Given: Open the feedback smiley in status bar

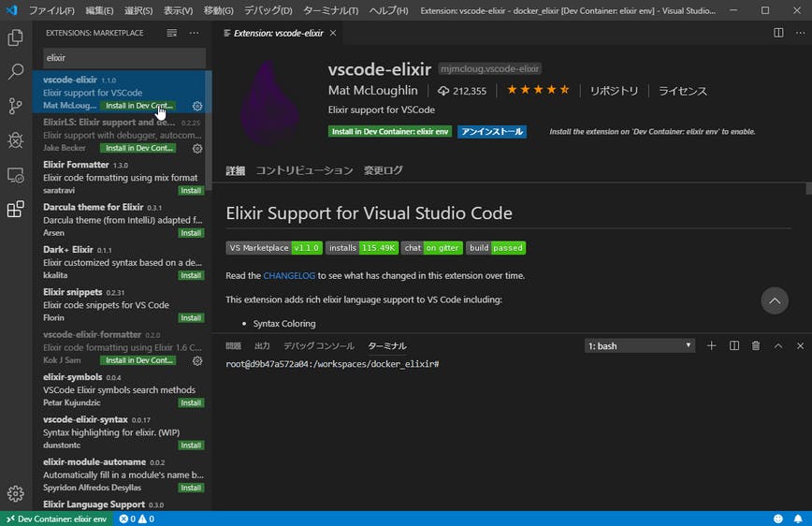Looking at the screenshot, I should [x=777, y=519].
